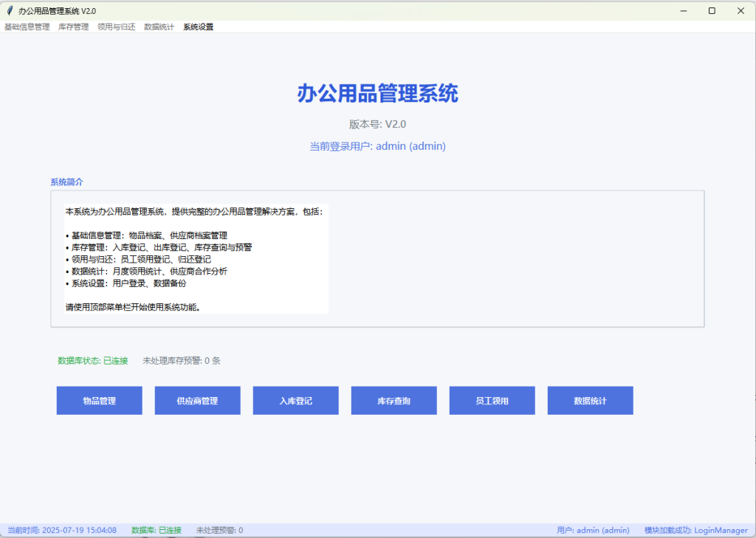Screen dimensions: 756x538
Task: Click the blue 数据统计 quick button
Action: [x=591, y=401]
